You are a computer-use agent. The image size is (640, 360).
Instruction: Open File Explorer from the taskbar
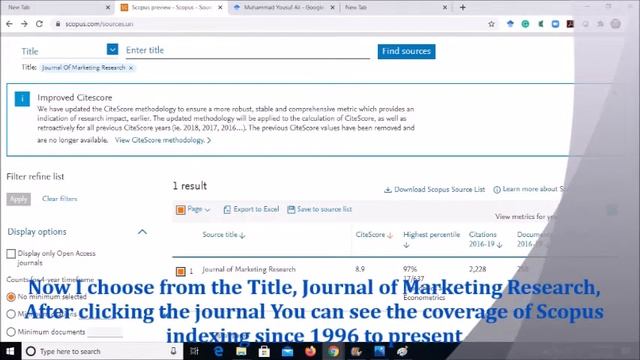[x=241, y=351]
